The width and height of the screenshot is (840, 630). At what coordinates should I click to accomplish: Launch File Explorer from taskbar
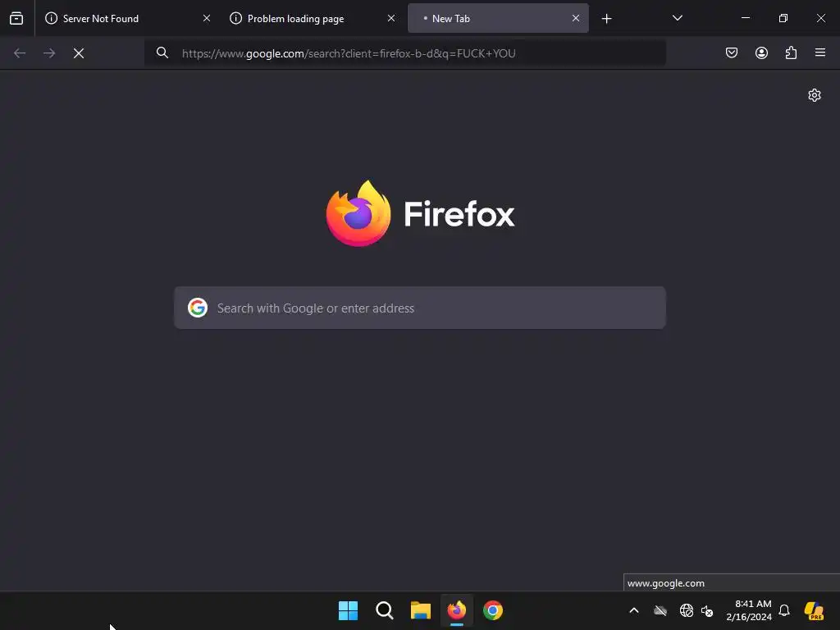421,610
